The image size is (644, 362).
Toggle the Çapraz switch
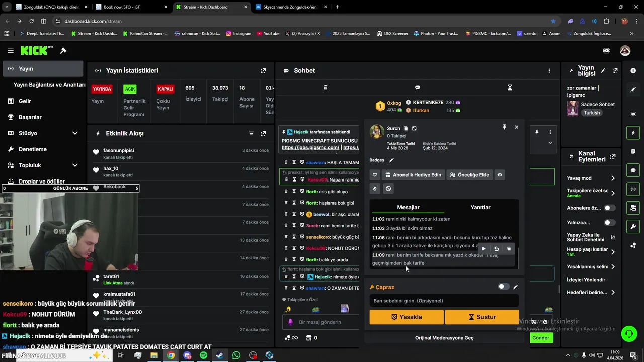tap(504, 287)
